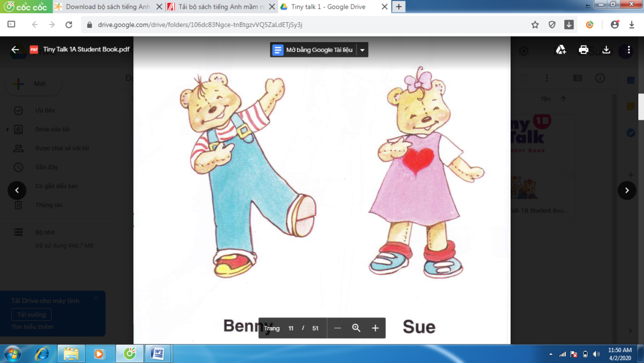Click the Tải xuống button in banner
The height and width of the screenshot is (363, 644).
31,315
